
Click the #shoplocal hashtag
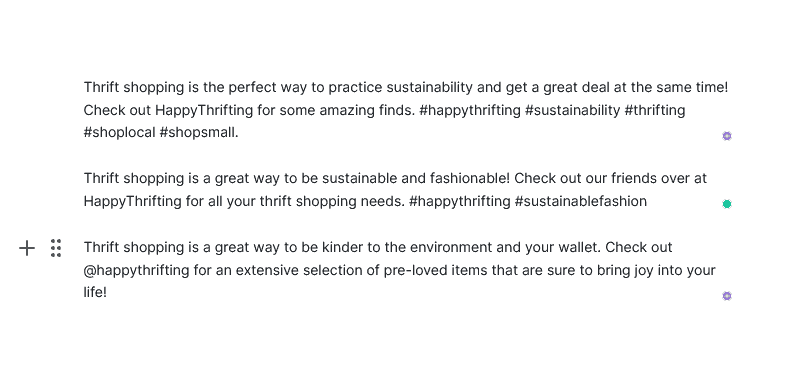[x=119, y=133]
